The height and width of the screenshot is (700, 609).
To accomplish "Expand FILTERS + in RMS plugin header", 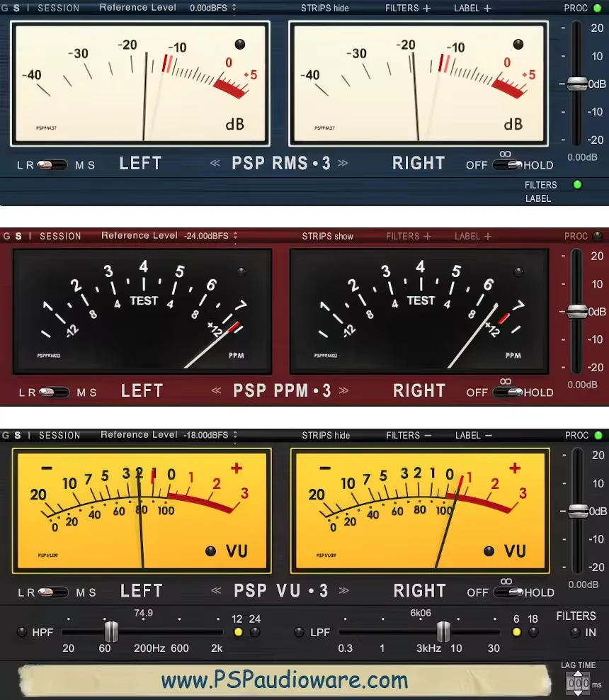I will [408, 8].
